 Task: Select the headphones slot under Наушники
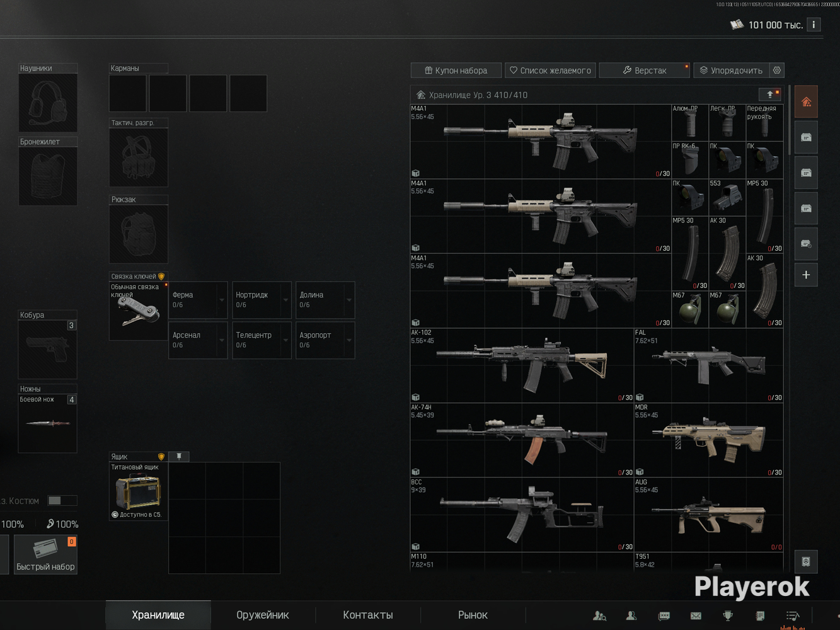(48, 103)
